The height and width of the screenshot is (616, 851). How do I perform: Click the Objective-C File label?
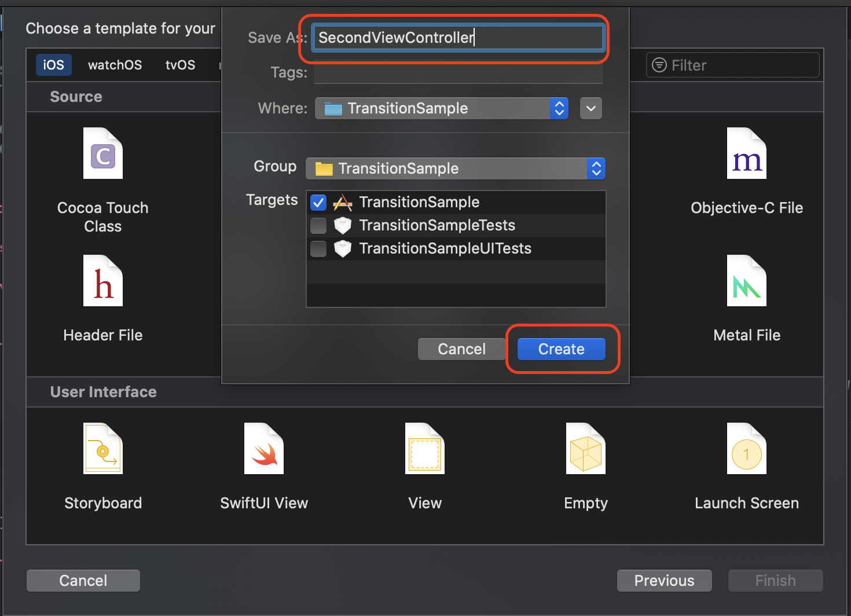[747, 208]
